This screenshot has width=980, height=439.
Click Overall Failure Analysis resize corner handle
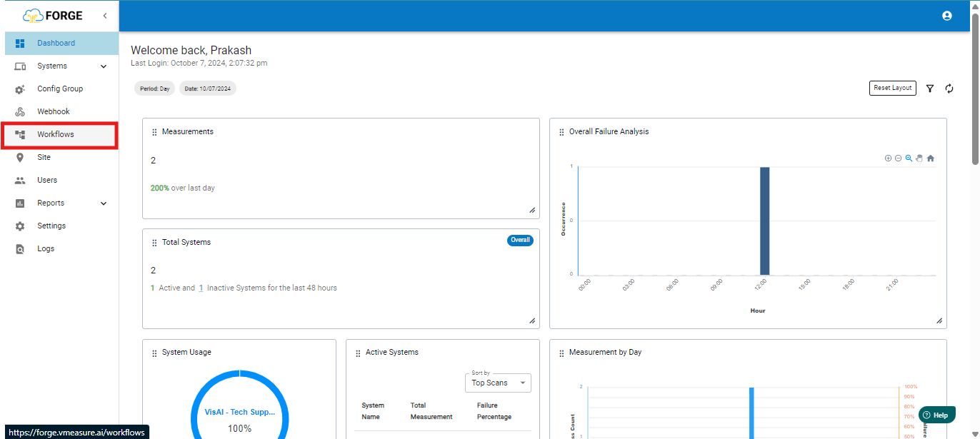pos(939,321)
